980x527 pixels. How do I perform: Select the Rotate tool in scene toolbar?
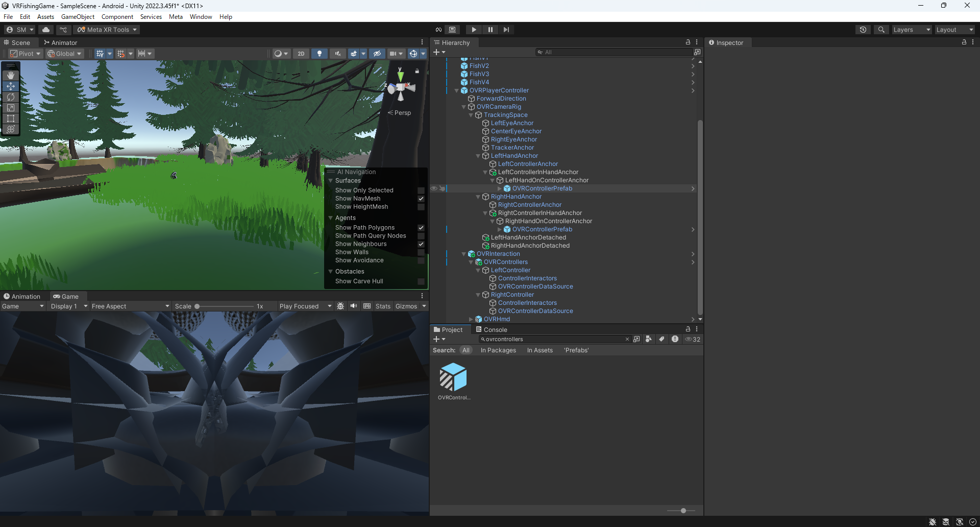11,97
